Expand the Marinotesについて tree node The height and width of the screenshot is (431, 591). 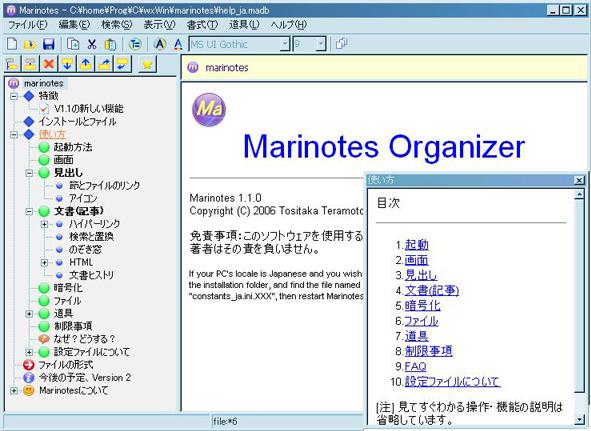coord(14,391)
